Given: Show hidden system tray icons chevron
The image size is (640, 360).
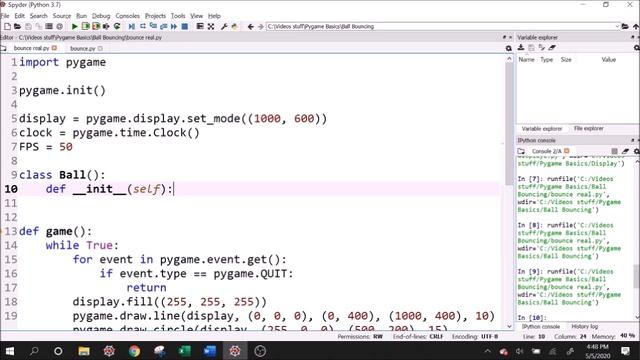Looking at the screenshot, I should coord(487,351).
